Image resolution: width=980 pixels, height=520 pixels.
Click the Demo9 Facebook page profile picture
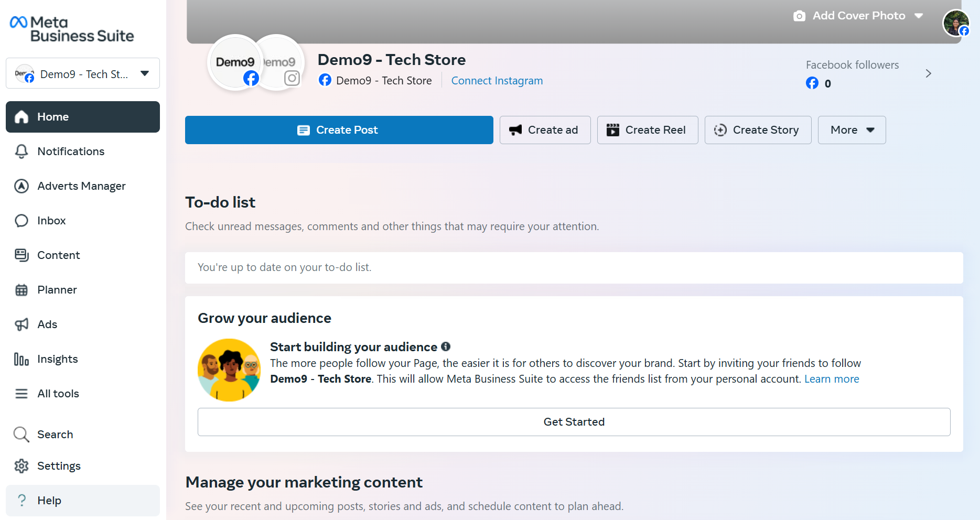[235, 62]
